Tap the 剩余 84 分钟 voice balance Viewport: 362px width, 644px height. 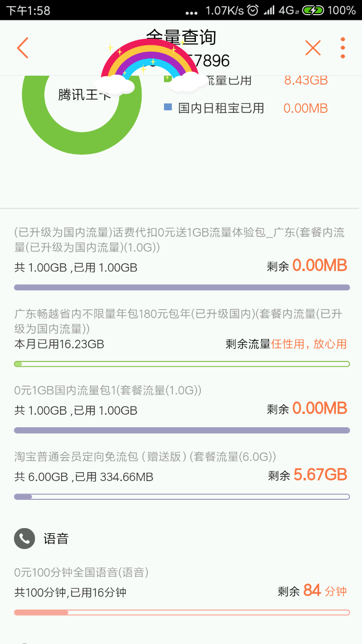[312, 591]
